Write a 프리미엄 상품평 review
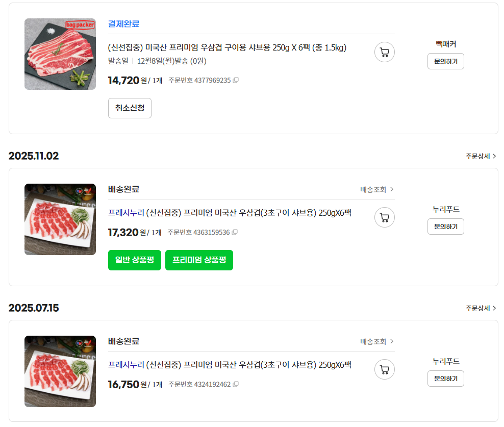Screen dimensions: 504x427 coord(199,260)
